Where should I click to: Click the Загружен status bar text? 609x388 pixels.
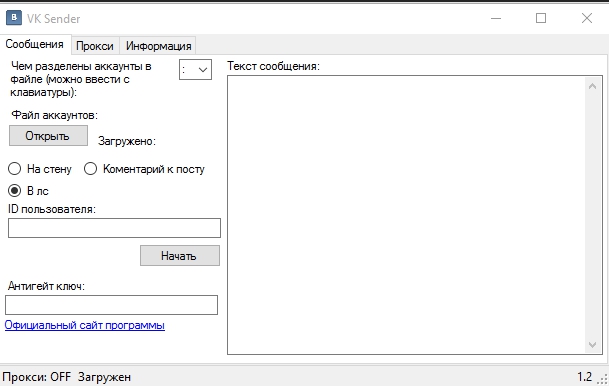tap(104, 377)
